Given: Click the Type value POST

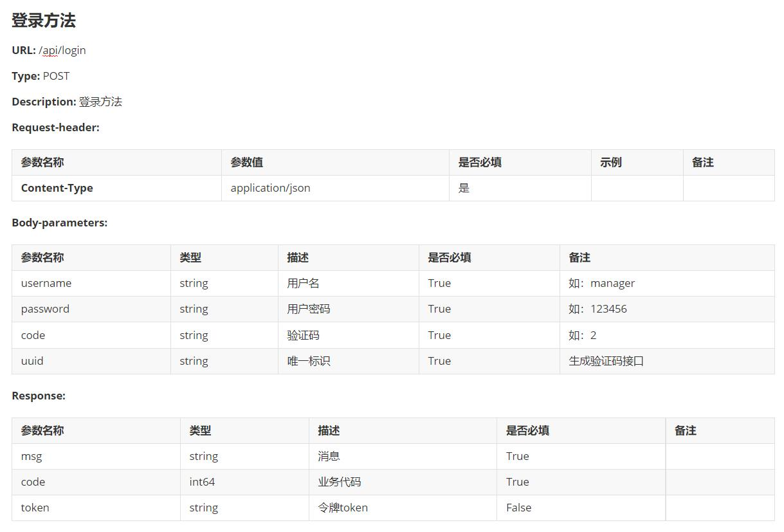Looking at the screenshot, I should [x=56, y=76].
